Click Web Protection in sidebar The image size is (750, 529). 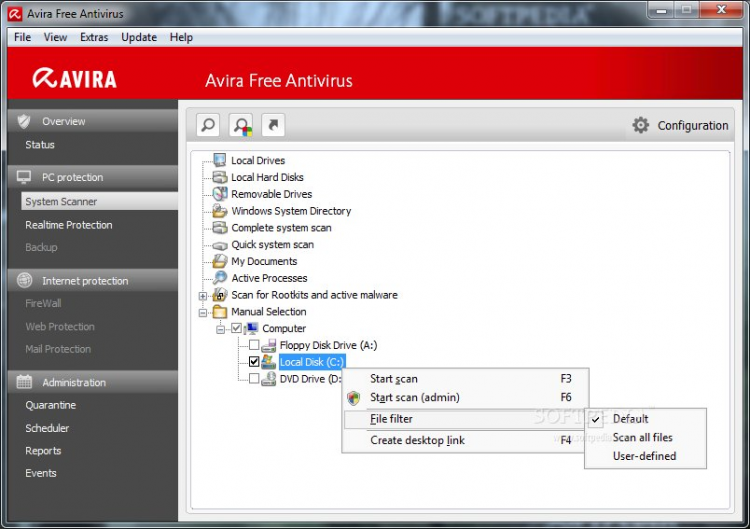tap(60, 327)
